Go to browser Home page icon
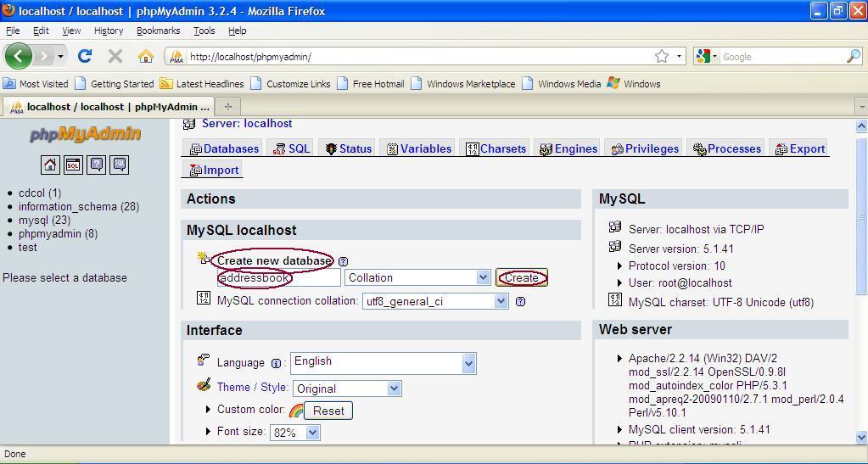This screenshot has width=868, height=464. [x=146, y=56]
